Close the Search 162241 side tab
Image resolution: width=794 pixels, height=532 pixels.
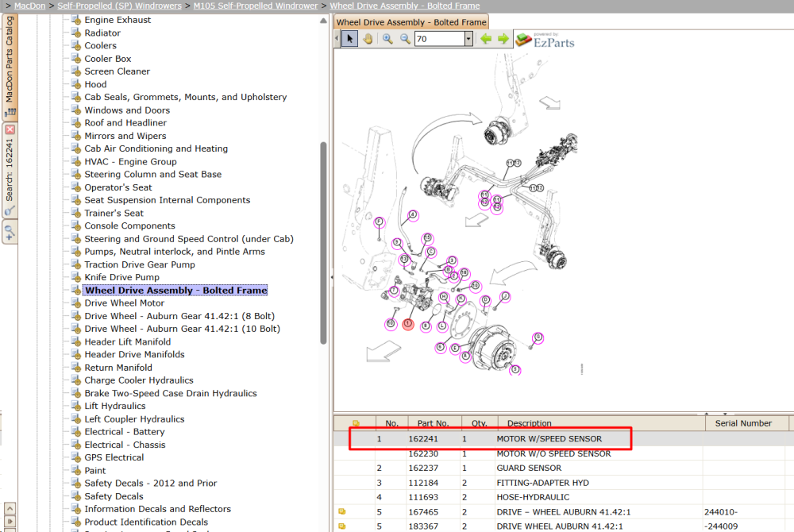click(10, 129)
